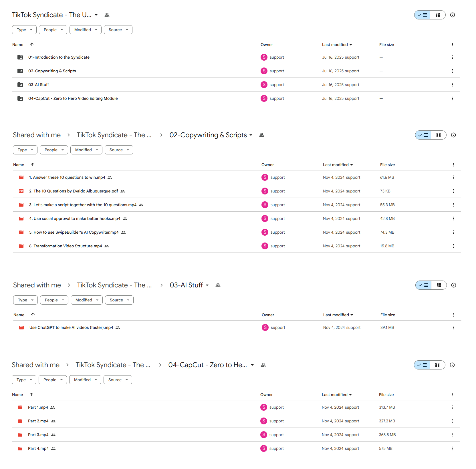Open 3. Let's make a script together with the 10 questions.mp4
Screen dimensions: 476x469
pyautogui.click(x=83, y=205)
